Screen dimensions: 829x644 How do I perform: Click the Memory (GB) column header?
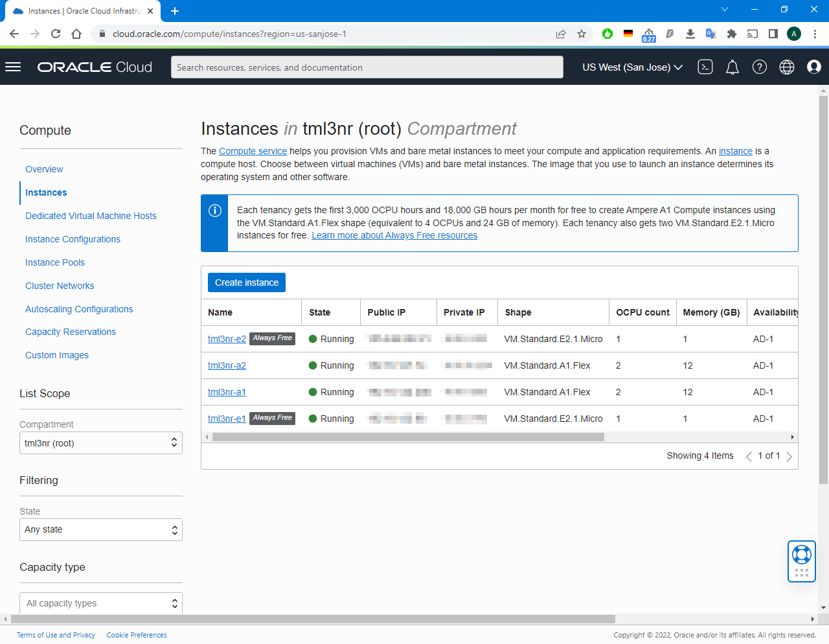pyautogui.click(x=711, y=312)
